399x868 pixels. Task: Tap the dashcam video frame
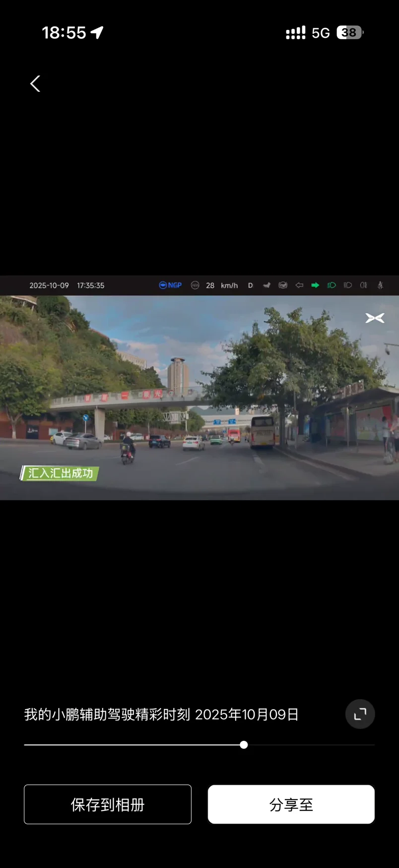(x=199, y=397)
